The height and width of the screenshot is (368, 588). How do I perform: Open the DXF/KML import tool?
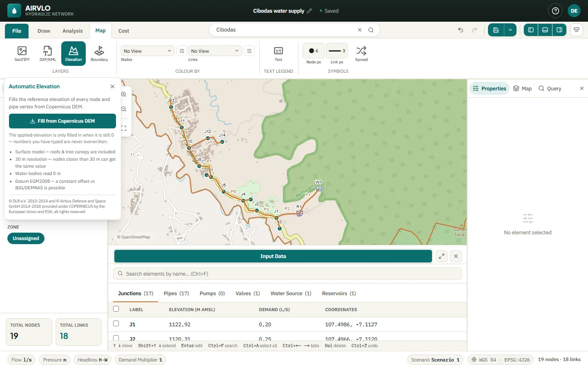point(48,54)
